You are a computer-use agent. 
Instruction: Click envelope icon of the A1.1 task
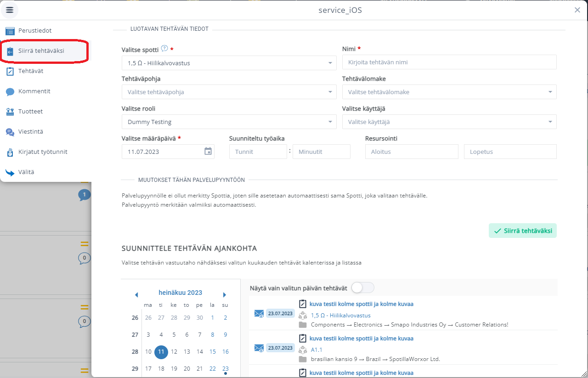[259, 348]
